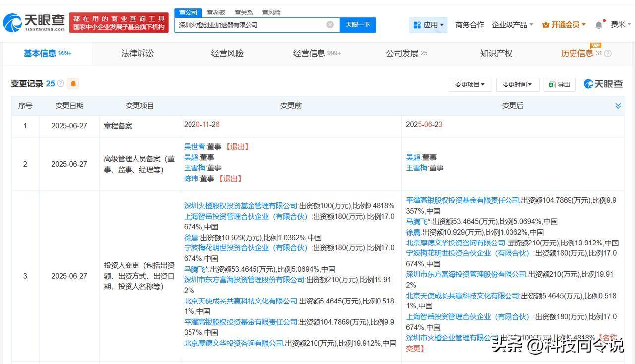Switch to 经营信息 tab
The width and height of the screenshot is (635, 364).
pyautogui.click(x=317, y=53)
